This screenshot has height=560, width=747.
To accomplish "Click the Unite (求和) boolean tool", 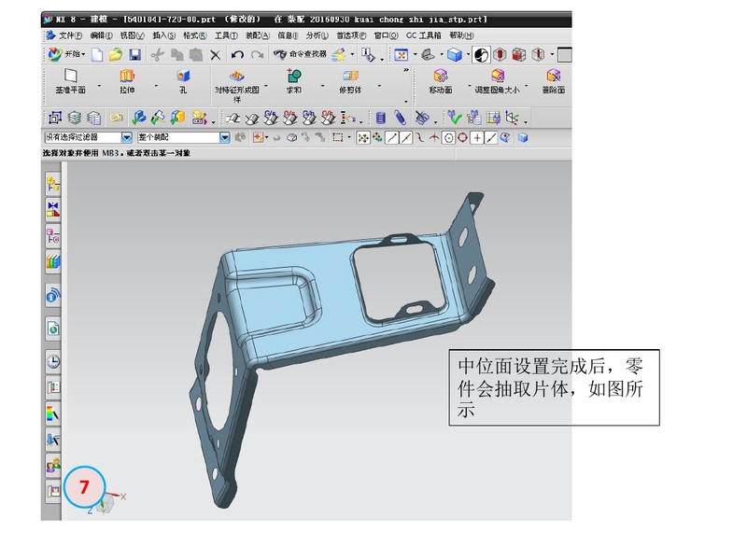I will click(x=293, y=81).
